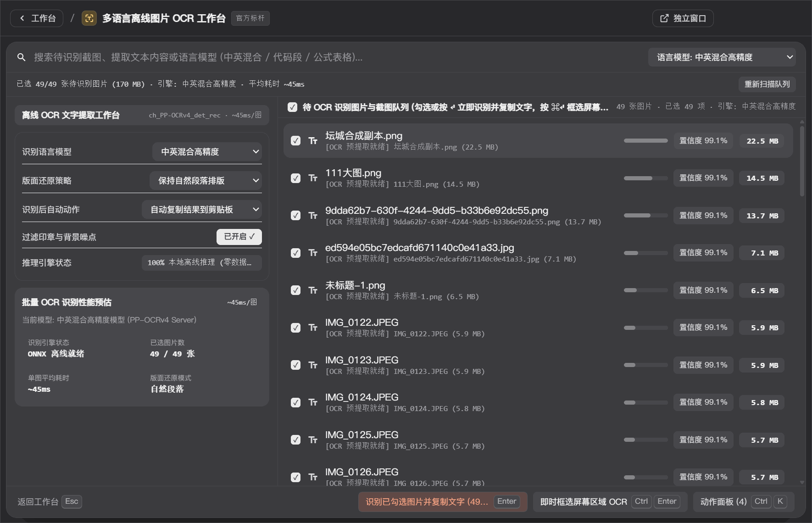Viewport: 812px width, 523px height.
Task: Click the 重新扫描队列 button
Action: point(767,84)
